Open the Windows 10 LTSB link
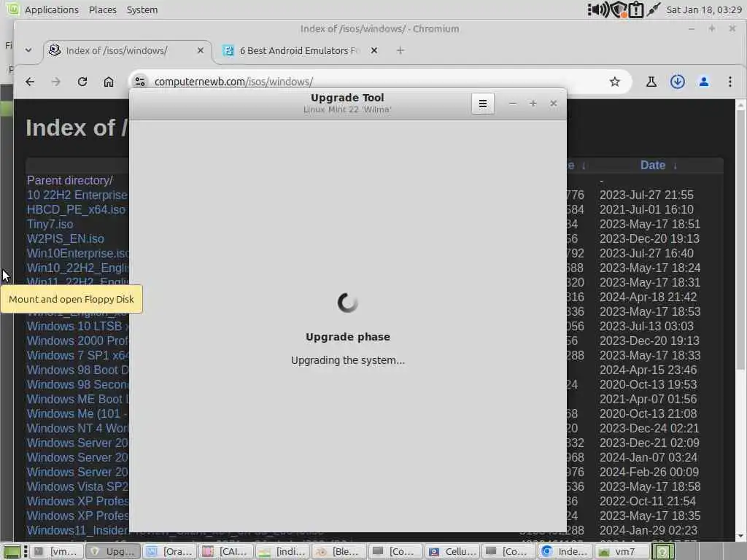 click(x=77, y=326)
